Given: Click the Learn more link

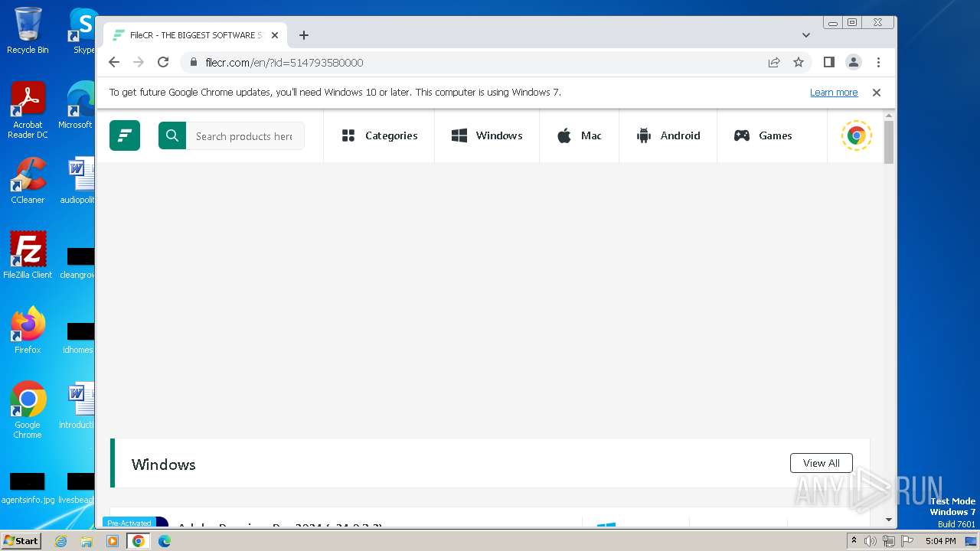Looking at the screenshot, I should tap(834, 93).
